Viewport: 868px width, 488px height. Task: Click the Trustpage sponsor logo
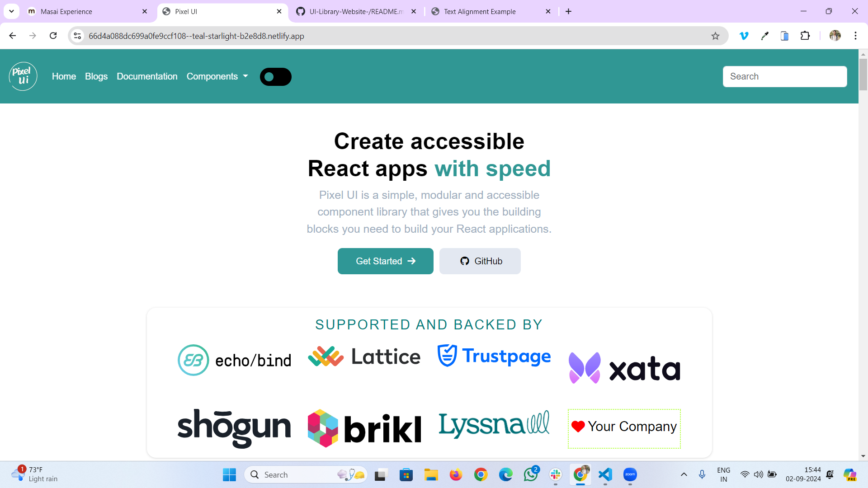pyautogui.click(x=494, y=356)
